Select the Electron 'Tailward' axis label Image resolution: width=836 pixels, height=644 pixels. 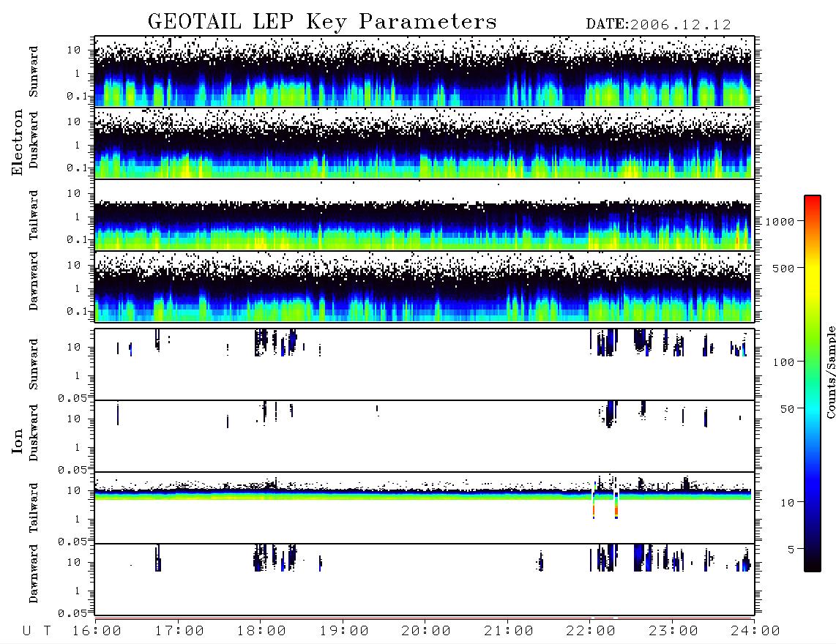pos(34,214)
